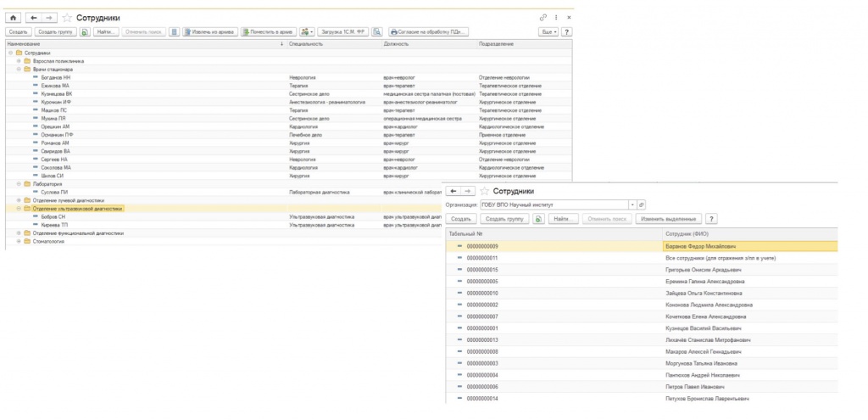868x420 pixels.
Task: Click Должность column header
Action: point(429,44)
